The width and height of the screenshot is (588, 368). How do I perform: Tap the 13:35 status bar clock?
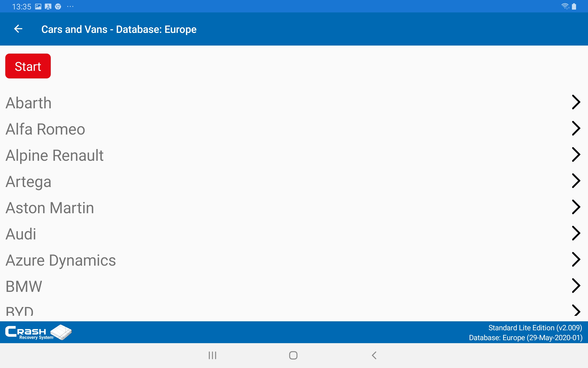[x=22, y=7]
